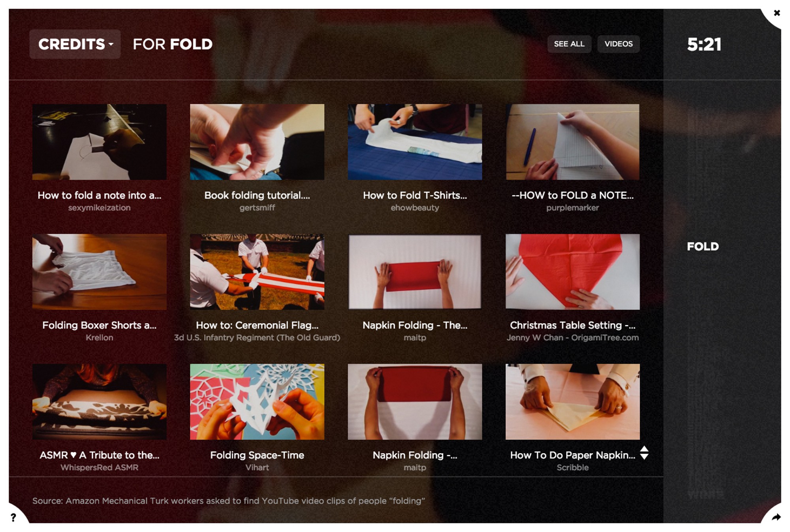Switch to the VIDEOS filter
790x532 pixels.
(x=618, y=44)
